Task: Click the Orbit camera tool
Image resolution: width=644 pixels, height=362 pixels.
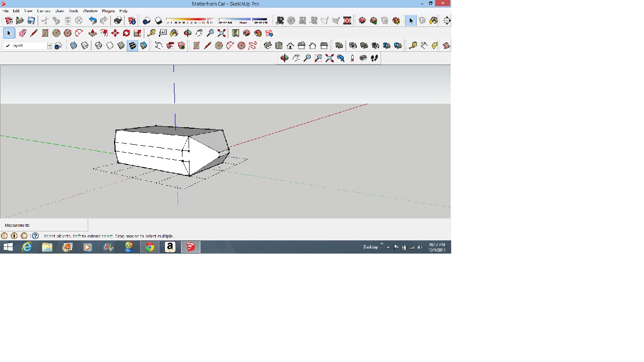Action: [284, 58]
